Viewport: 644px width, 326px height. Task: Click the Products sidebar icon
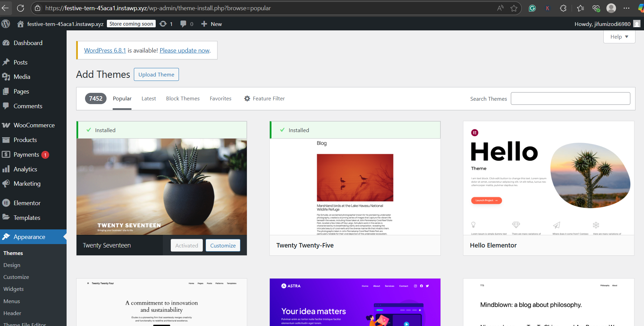6,140
